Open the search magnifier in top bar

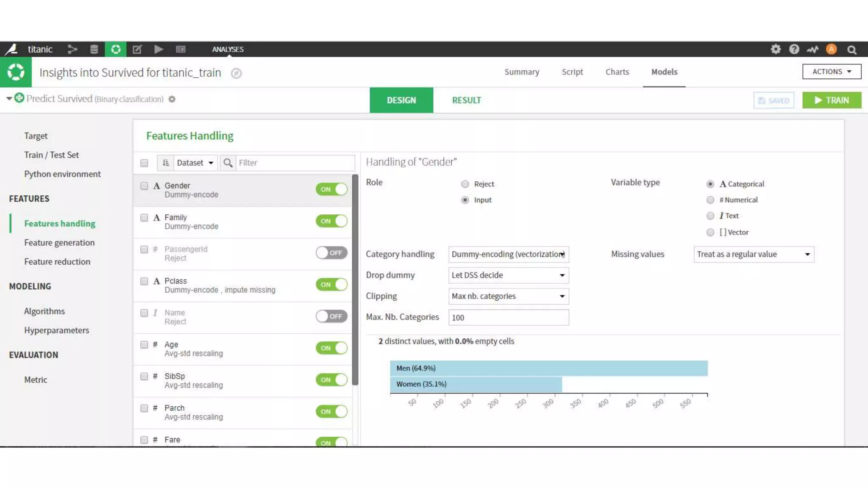pos(851,50)
